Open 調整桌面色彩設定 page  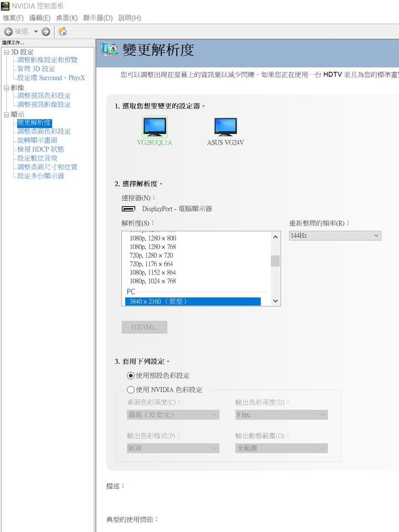click(44, 131)
